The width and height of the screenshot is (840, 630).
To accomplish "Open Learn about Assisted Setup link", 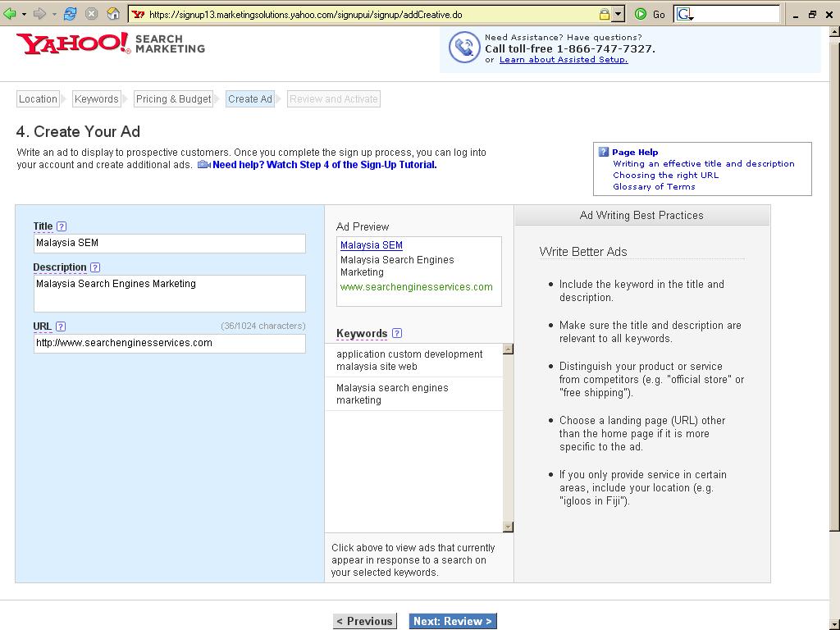I will tap(564, 59).
